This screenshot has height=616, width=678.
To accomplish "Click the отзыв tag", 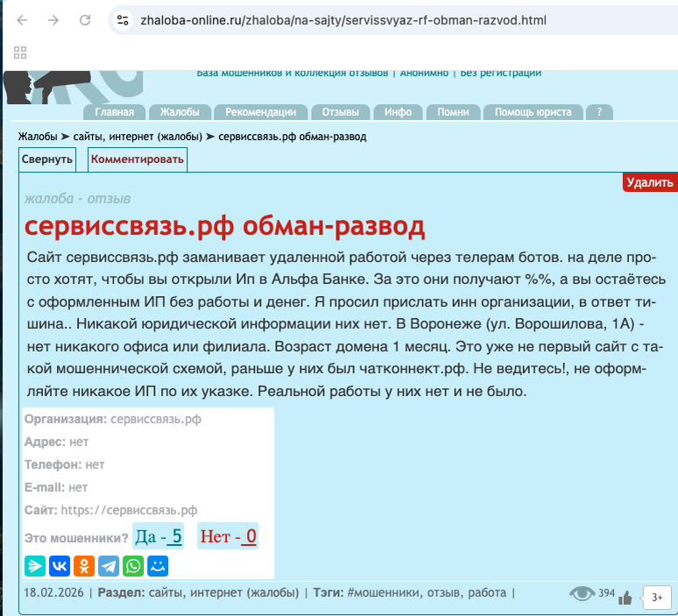I will tap(444, 592).
